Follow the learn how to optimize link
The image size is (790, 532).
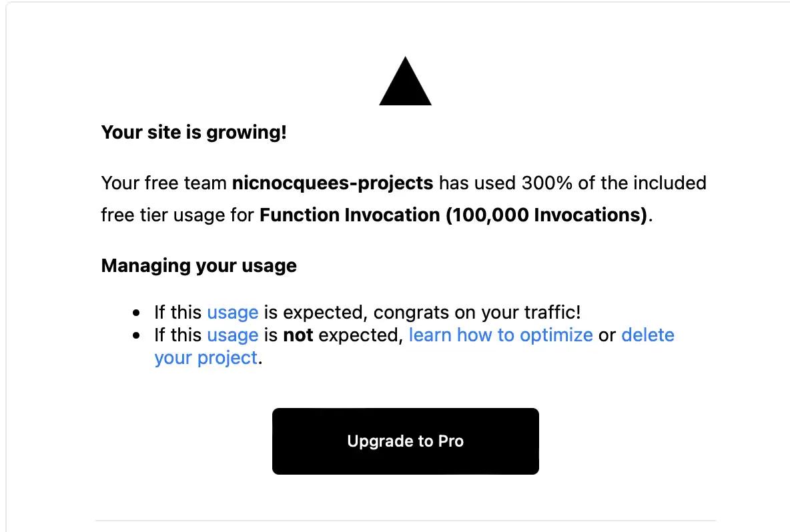coord(501,335)
